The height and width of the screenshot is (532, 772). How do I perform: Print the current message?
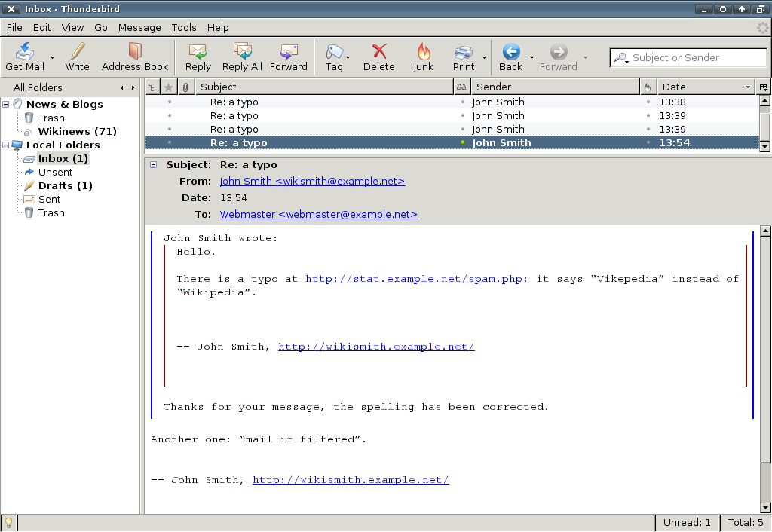pyautogui.click(x=463, y=57)
